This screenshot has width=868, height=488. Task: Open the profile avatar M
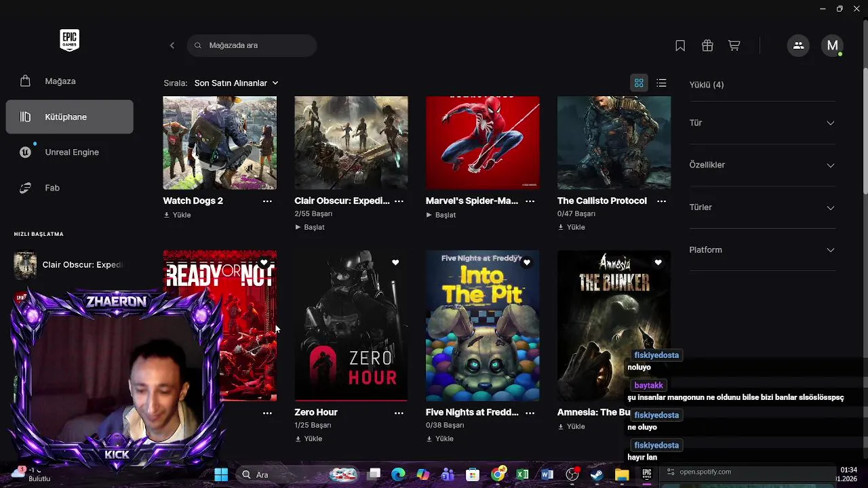click(x=832, y=45)
